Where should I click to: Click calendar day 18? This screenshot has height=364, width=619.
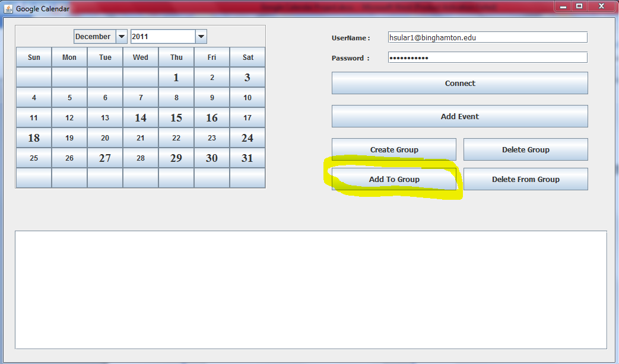[34, 138]
